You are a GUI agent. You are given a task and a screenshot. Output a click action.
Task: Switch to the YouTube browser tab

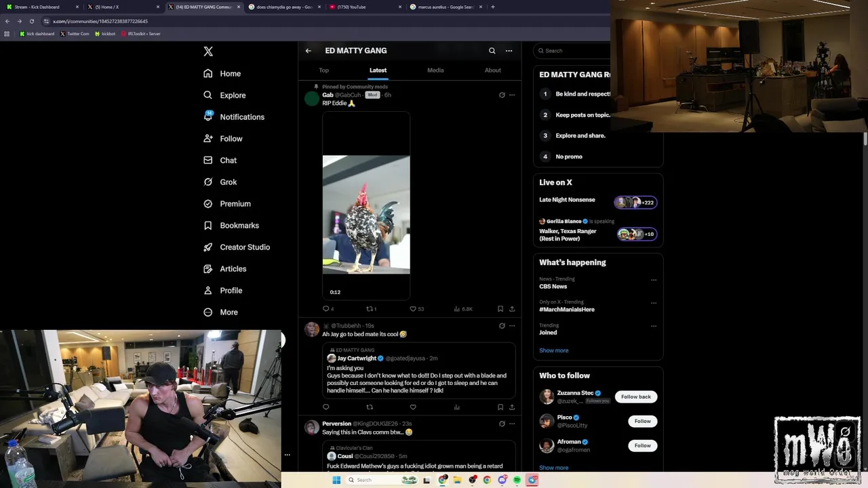click(364, 7)
